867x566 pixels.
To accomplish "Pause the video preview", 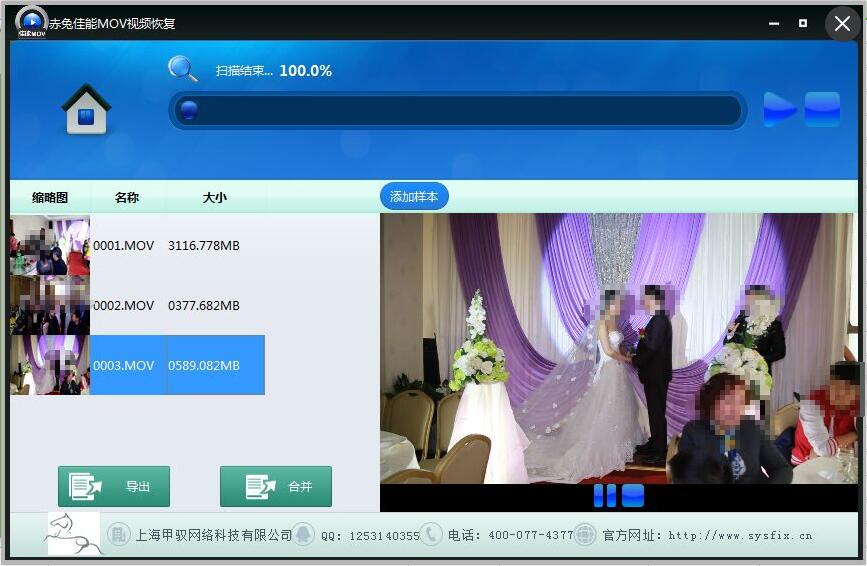I will point(604,496).
